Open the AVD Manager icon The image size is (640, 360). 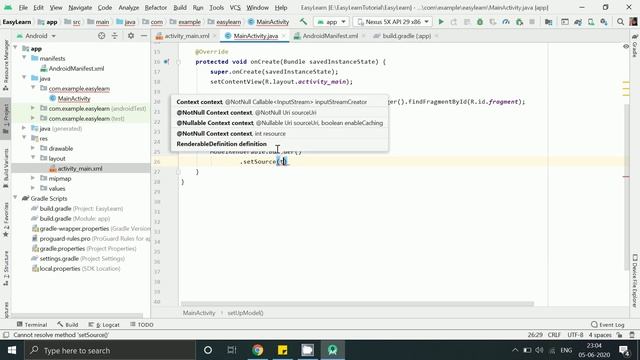591,22
